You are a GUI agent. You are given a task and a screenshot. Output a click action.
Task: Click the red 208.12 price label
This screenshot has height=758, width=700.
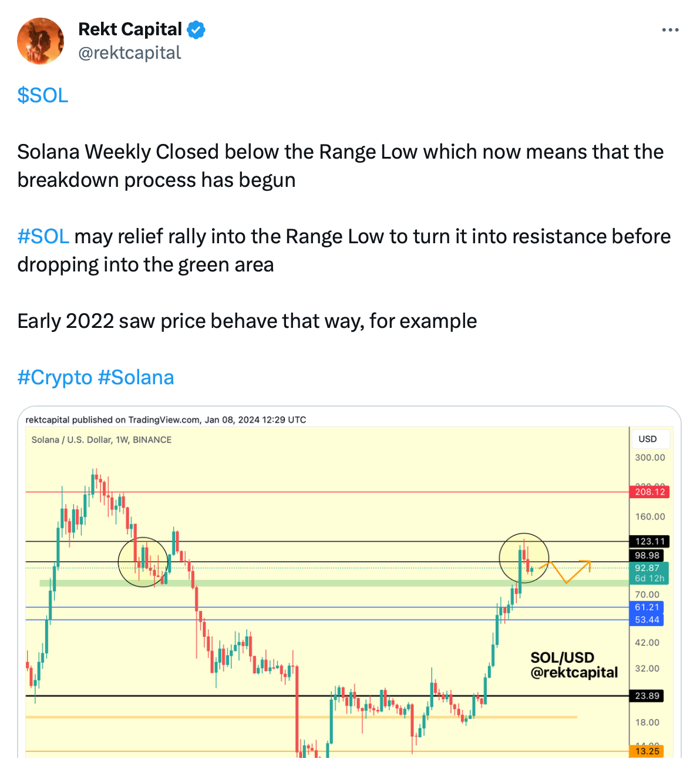649,492
